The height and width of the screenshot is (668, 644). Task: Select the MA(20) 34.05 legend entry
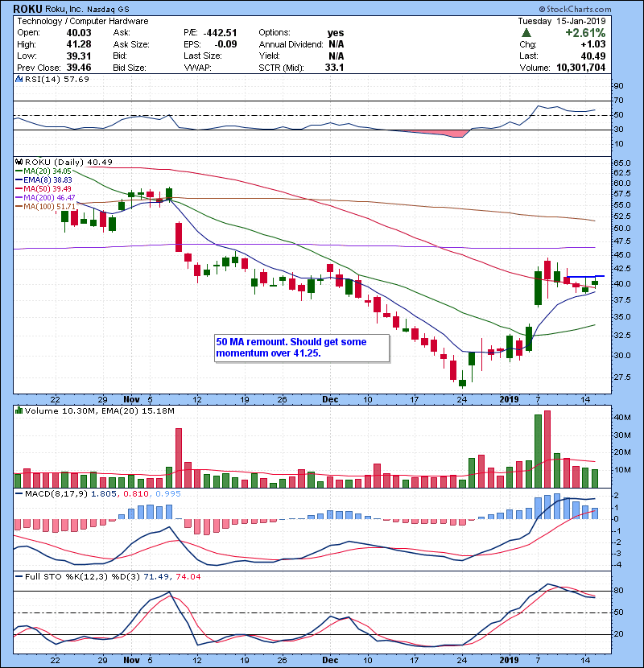point(43,171)
